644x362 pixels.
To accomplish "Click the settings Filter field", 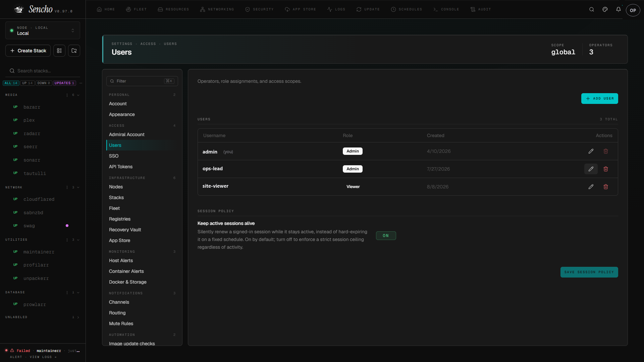I will pos(142,81).
